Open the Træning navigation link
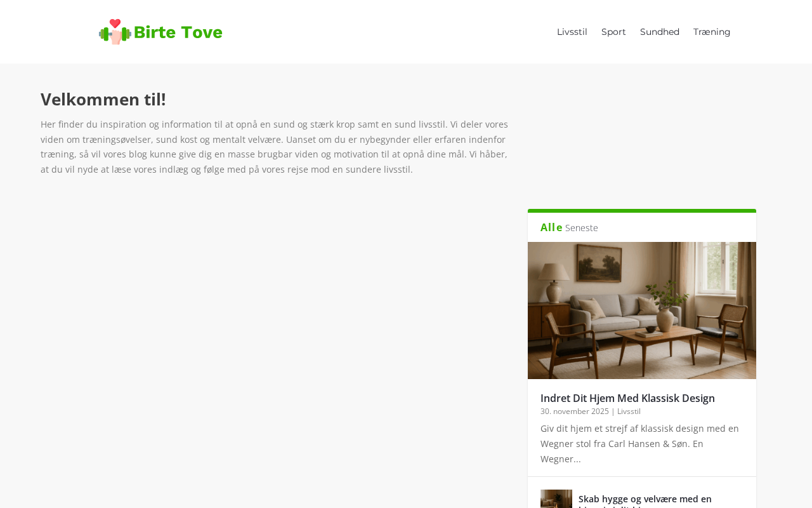The width and height of the screenshot is (812, 508). 712,32
